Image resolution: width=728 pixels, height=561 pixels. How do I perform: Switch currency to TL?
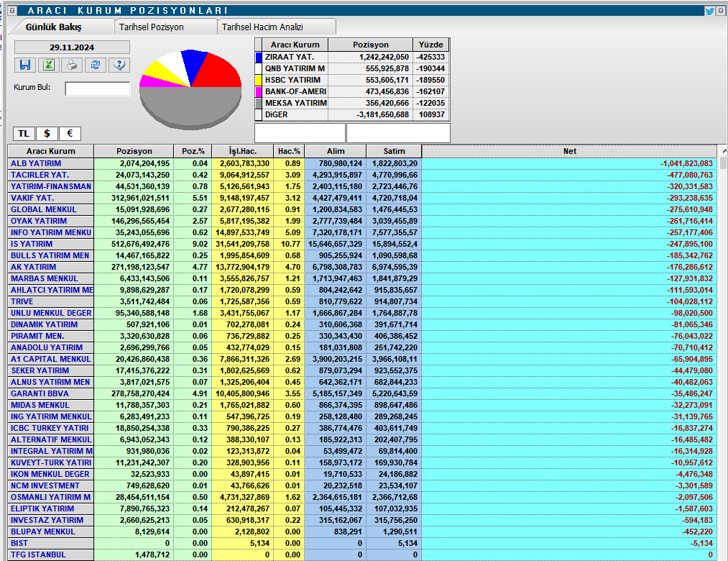(24, 134)
